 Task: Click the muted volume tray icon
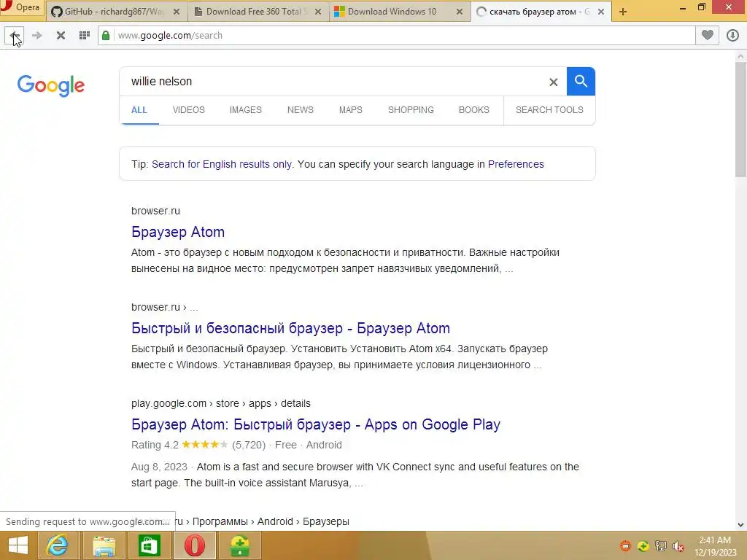point(678,546)
